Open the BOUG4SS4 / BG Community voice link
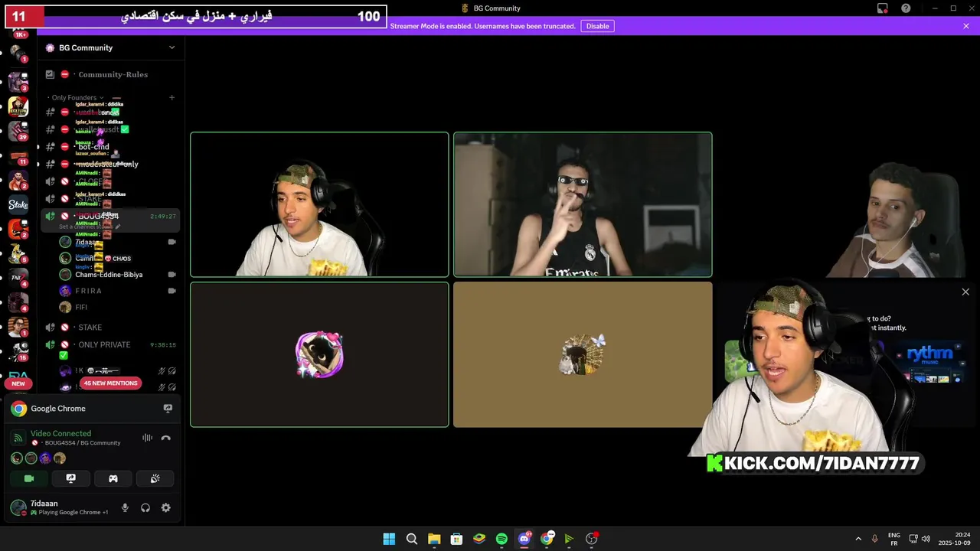Image resolution: width=980 pixels, height=551 pixels. 82,443
